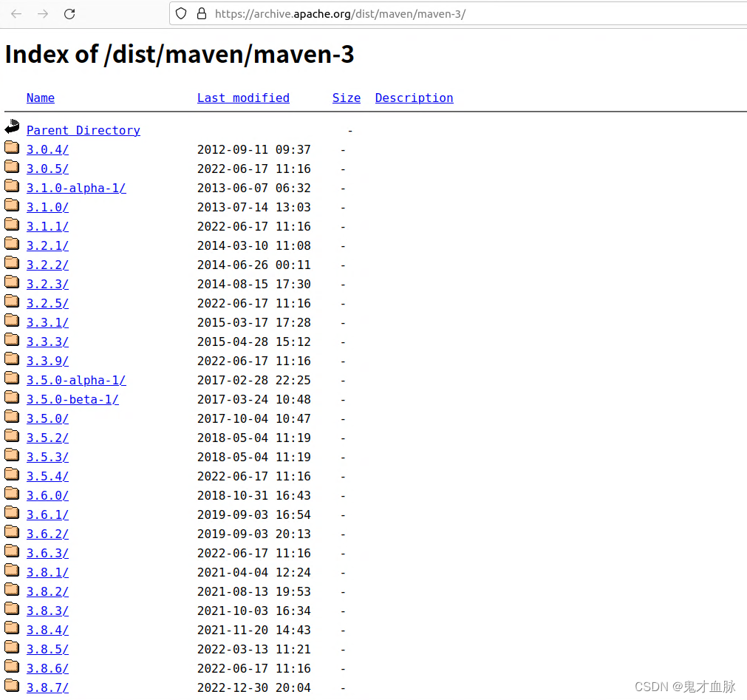
Task: Open the 3.1.0-alpha-1/ directory link
Action: pos(76,188)
